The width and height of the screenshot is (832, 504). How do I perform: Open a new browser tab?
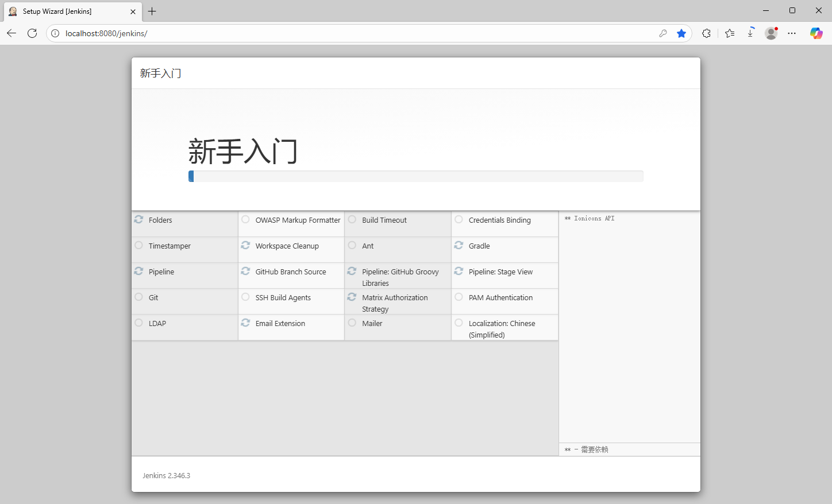(x=152, y=11)
